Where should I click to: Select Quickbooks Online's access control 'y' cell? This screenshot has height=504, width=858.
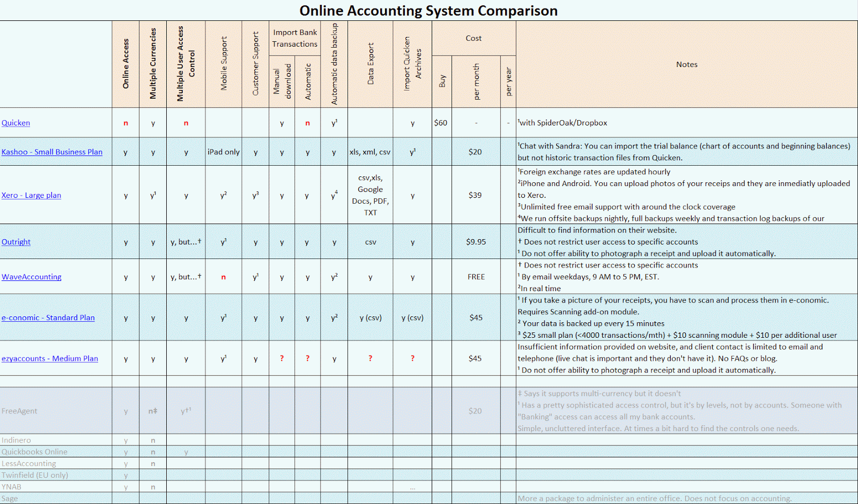click(x=186, y=452)
